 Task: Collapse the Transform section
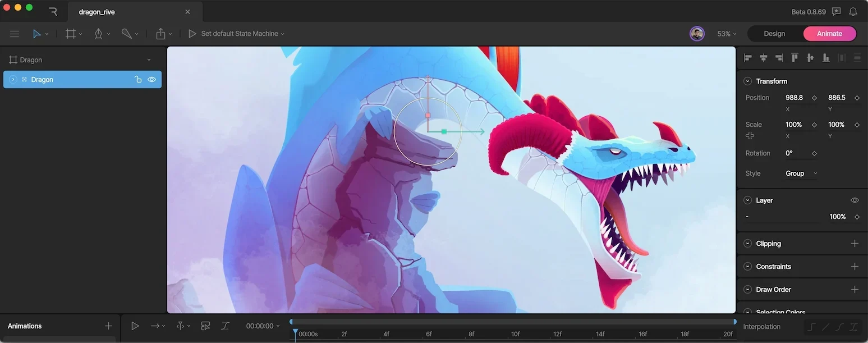point(747,81)
